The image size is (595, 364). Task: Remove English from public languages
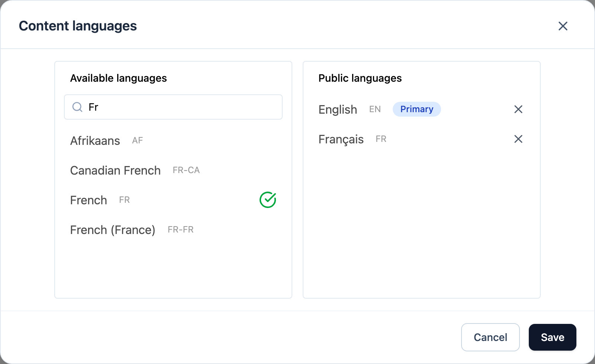pyautogui.click(x=518, y=109)
